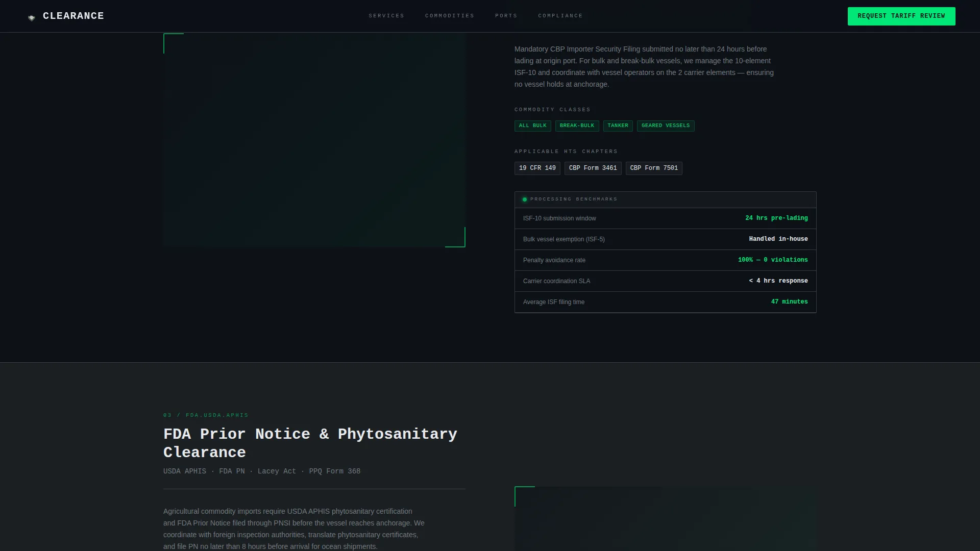Select the BREAK-BULK tag
Image resolution: width=980 pixels, height=551 pixels.
(577, 126)
